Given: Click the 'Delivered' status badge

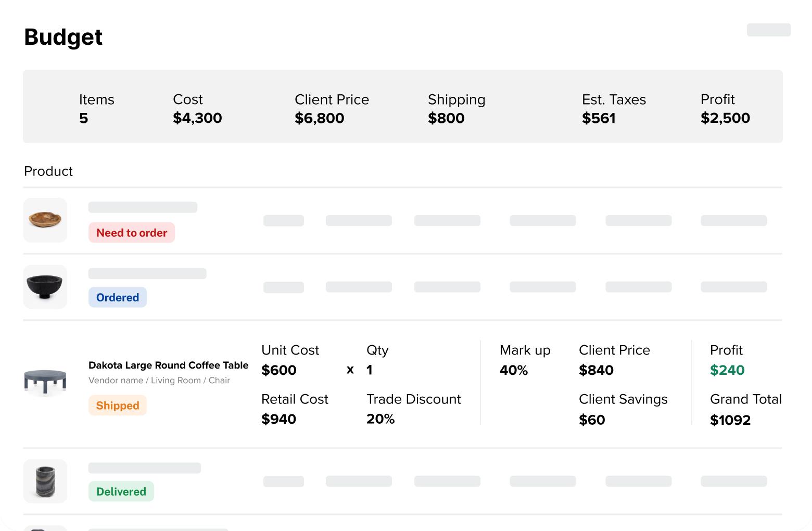Looking at the screenshot, I should tap(121, 491).
